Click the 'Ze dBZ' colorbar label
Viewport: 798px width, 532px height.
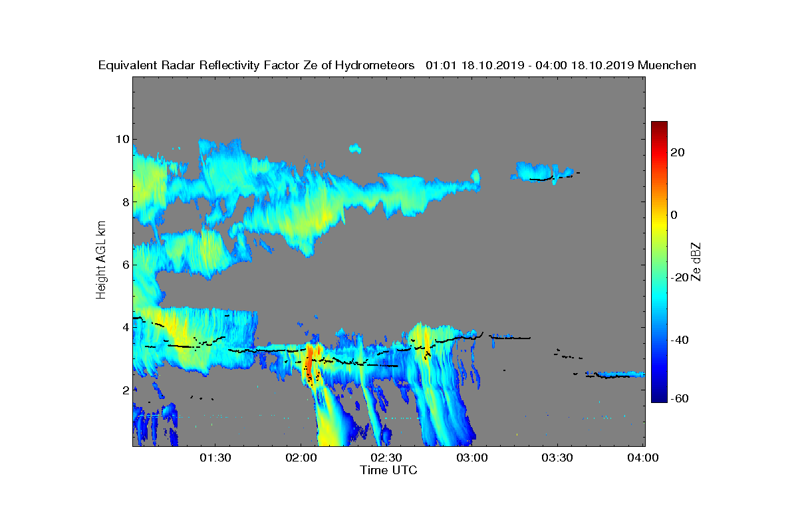[x=698, y=261]
